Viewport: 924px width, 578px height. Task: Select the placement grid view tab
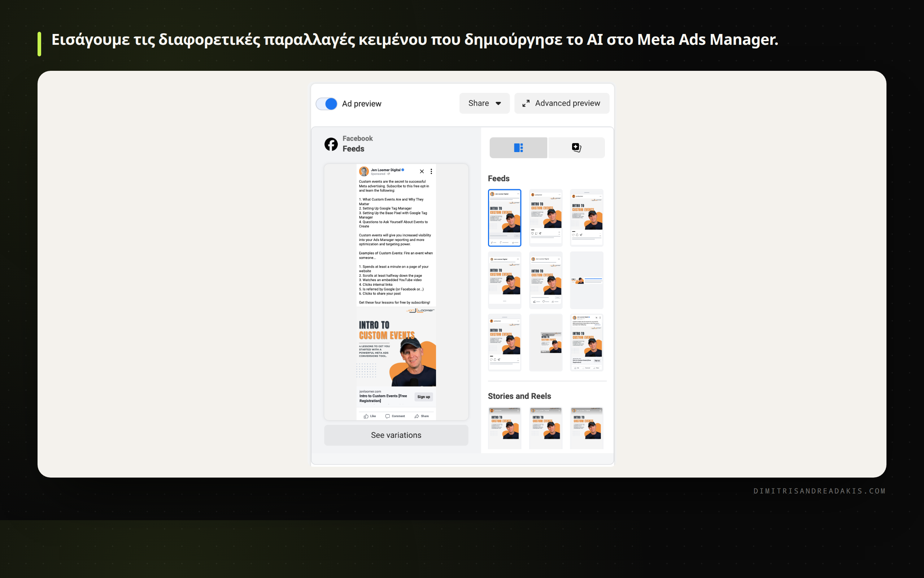click(518, 147)
